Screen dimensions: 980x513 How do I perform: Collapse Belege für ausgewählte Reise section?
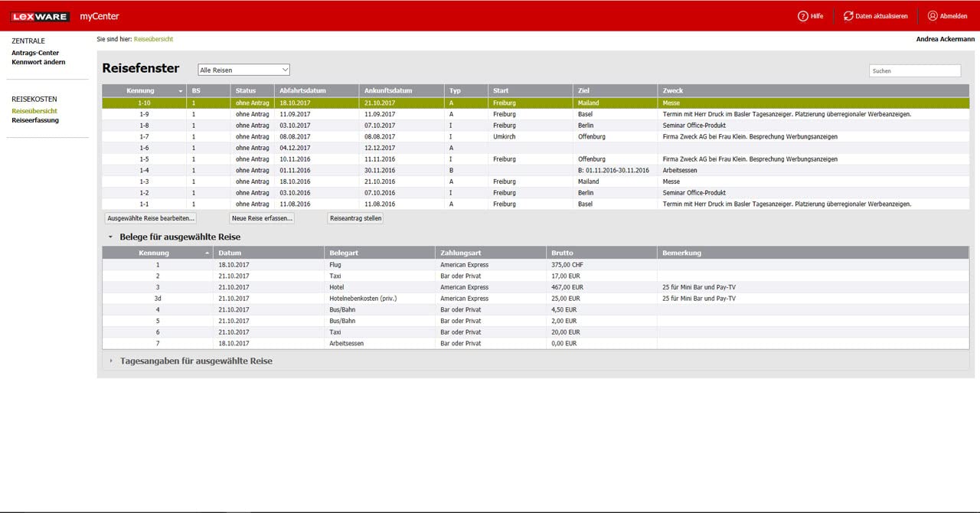pyautogui.click(x=110, y=237)
